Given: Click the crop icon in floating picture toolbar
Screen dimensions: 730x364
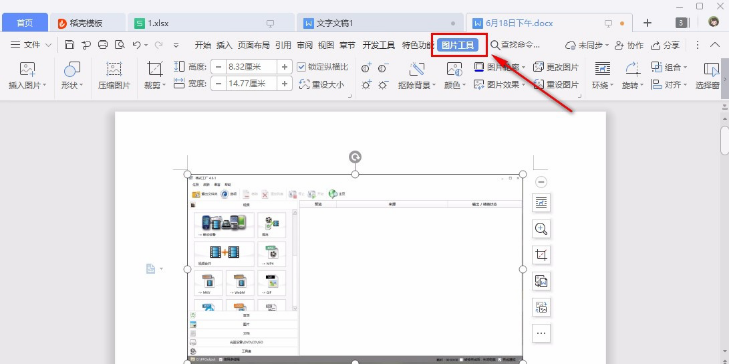Looking at the screenshot, I should tap(541, 255).
